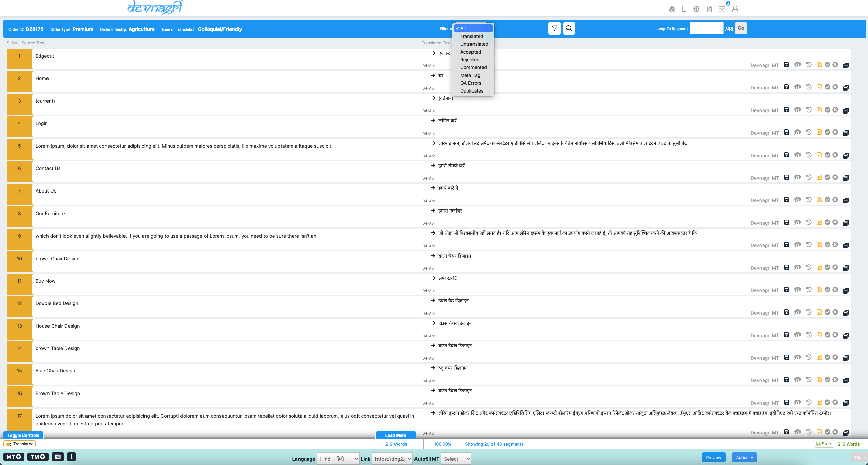Click the stacked pages icon for segment 17
Screen dimensions: 868x465
pyautogui.click(x=846, y=433)
